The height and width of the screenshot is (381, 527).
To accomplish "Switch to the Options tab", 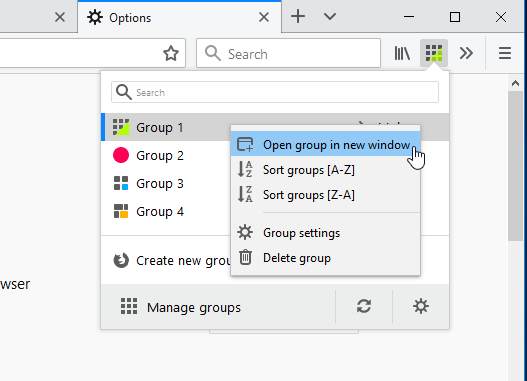I will 179,17.
